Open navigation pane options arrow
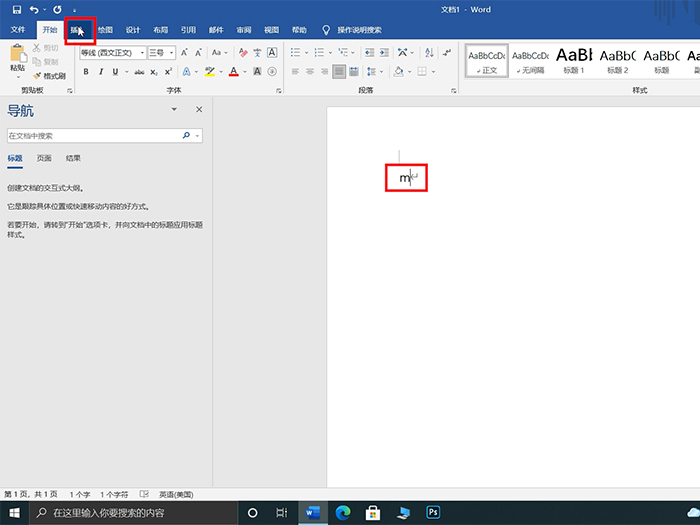Viewport: 700px width, 525px height. [174, 109]
